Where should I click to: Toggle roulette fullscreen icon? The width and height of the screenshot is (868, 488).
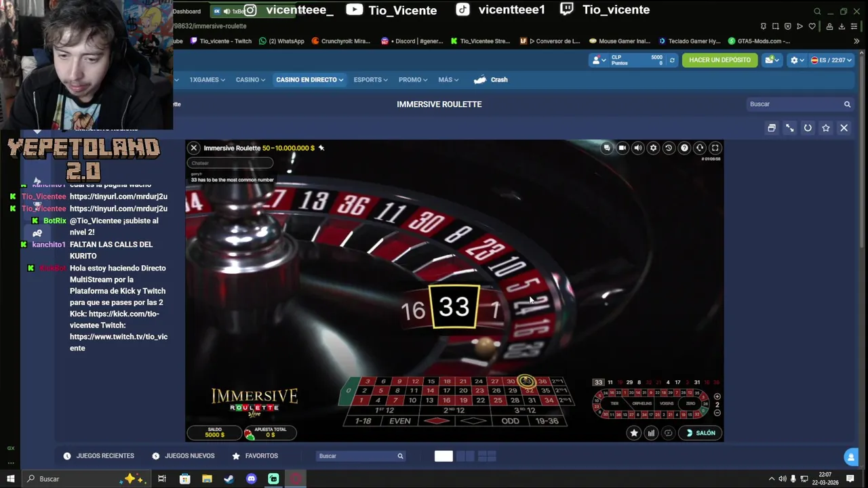(x=715, y=148)
